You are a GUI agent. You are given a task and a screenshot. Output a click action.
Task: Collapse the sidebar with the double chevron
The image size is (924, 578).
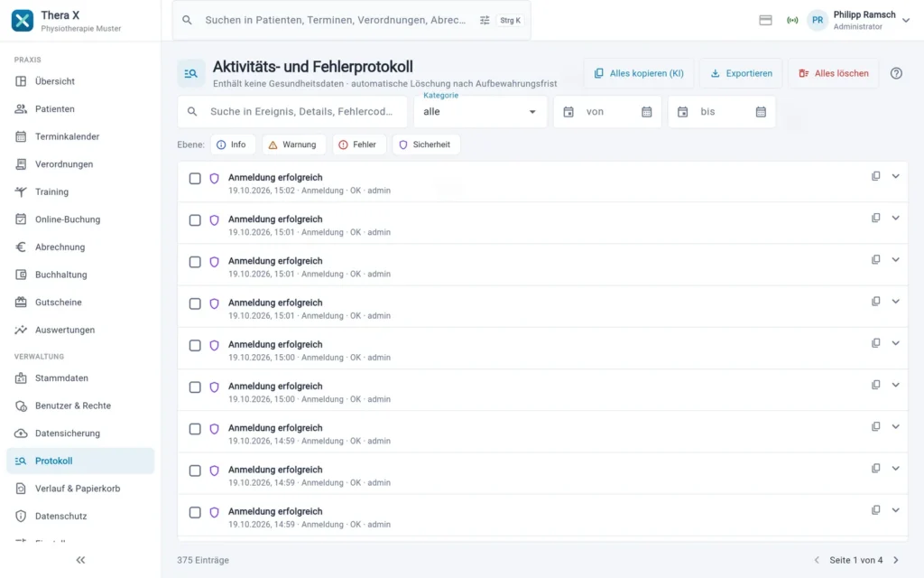point(80,560)
